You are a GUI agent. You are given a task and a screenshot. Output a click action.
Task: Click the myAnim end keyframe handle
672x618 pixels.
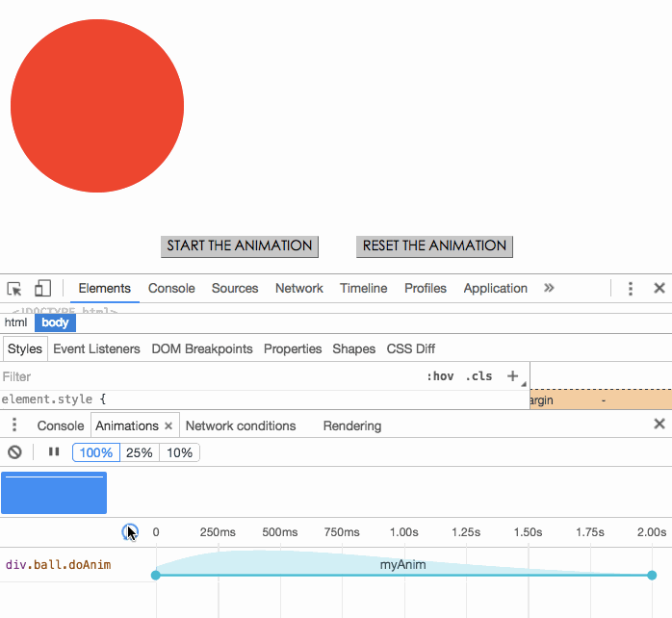click(x=652, y=576)
